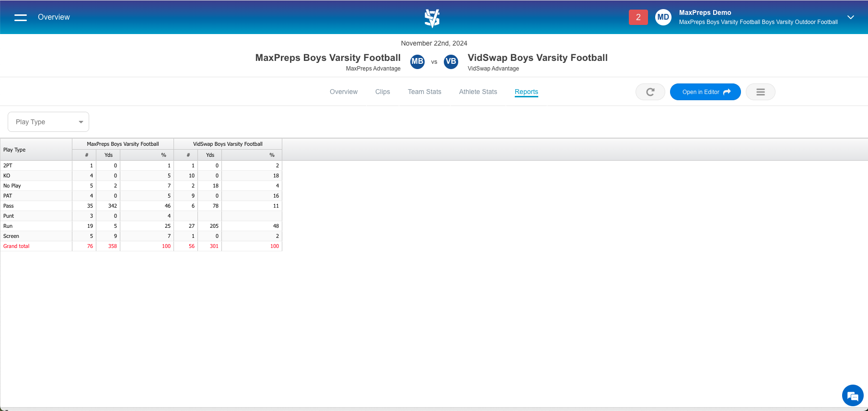Click grand total yards 358
Viewport: 868px width, 411px height.
pos(113,246)
